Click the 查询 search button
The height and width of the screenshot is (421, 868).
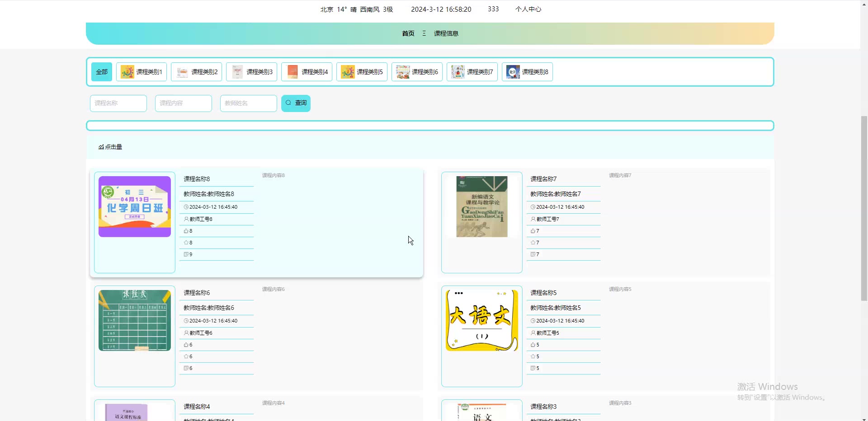pyautogui.click(x=296, y=103)
